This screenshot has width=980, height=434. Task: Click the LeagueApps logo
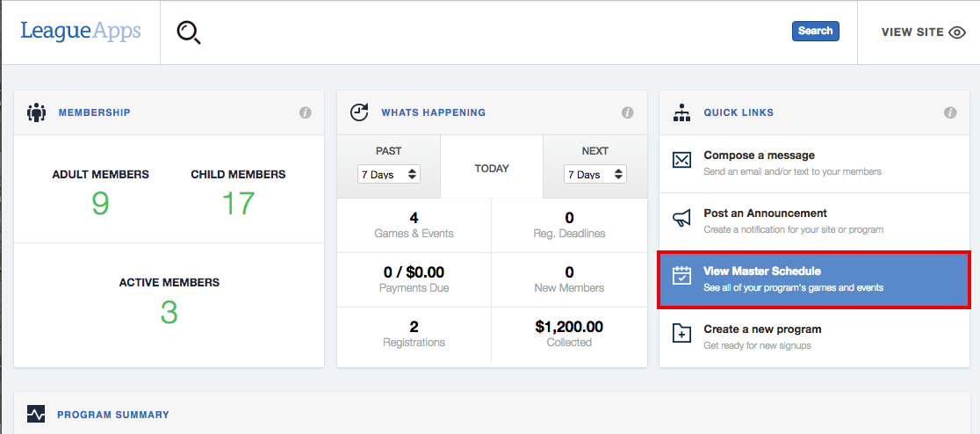click(81, 31)
